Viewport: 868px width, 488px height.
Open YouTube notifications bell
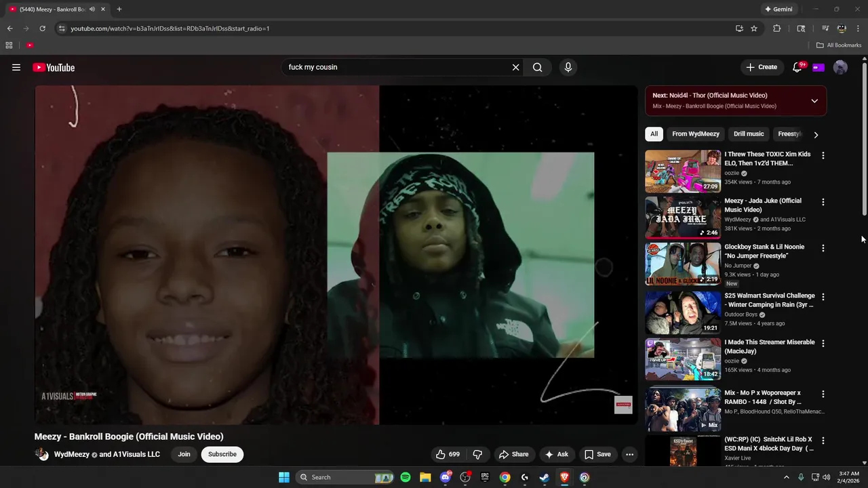coord(797,67)
